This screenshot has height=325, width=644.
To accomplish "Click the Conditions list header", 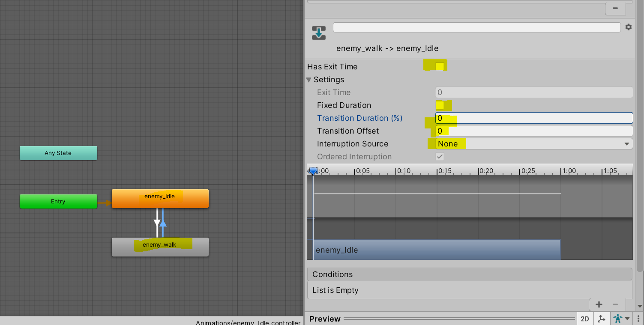I will [470, 274].
